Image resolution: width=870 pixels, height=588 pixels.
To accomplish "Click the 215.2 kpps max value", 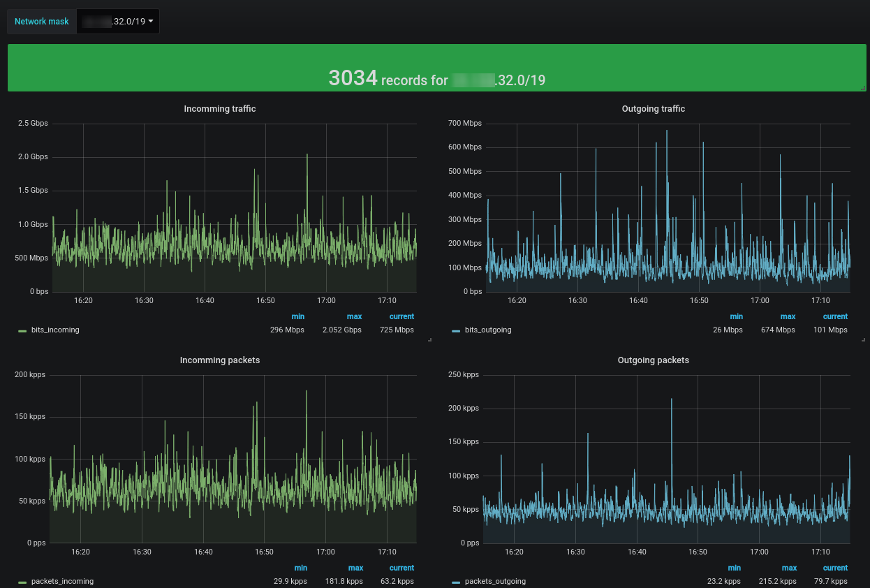I will tap(777, 581).
